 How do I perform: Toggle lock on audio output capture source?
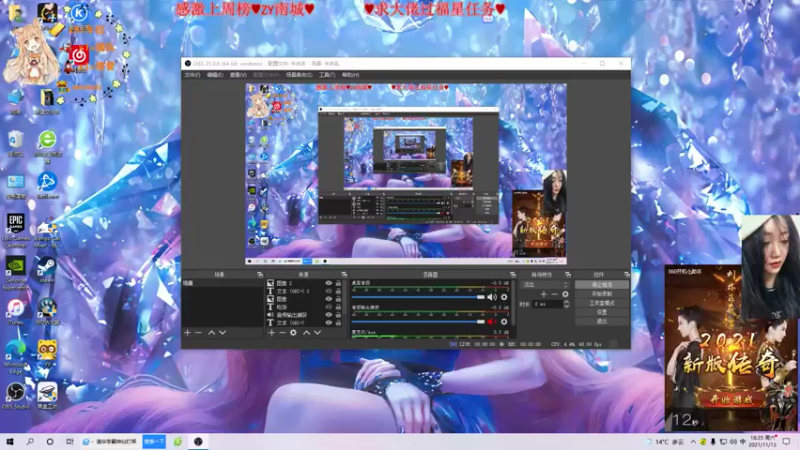tap(338, 315)
